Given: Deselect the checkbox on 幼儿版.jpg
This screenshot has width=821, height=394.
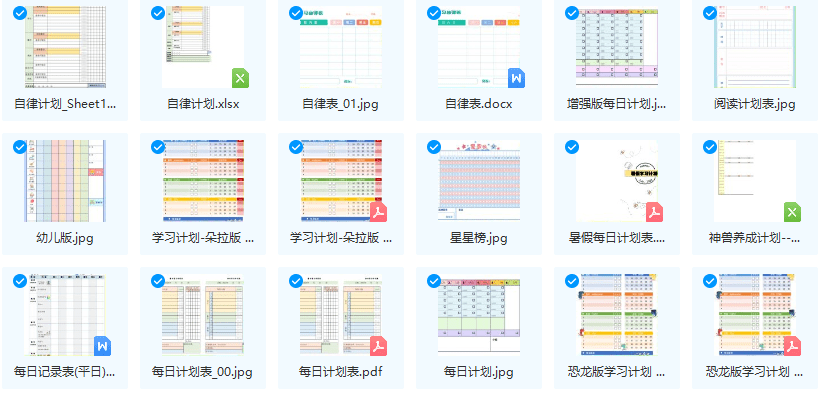Looking at the screenshot, I should tap(20, 147).
